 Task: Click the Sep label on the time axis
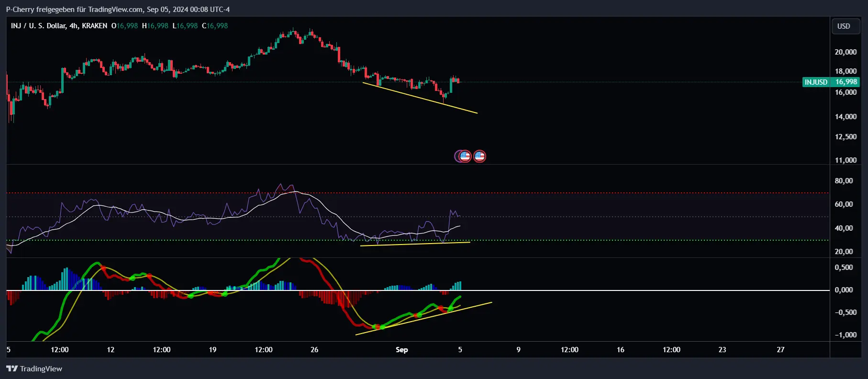point(402,350)
